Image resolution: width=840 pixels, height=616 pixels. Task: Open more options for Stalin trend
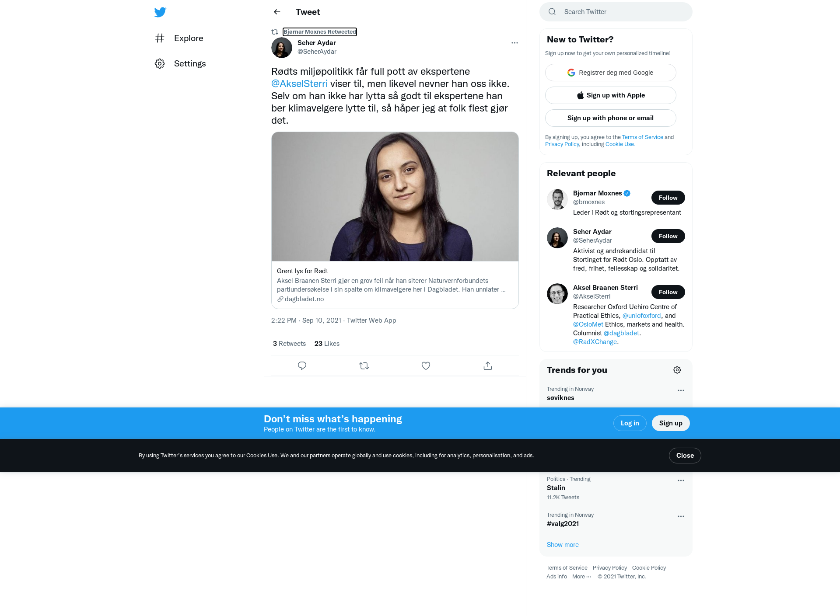click(x=681, y=480)
